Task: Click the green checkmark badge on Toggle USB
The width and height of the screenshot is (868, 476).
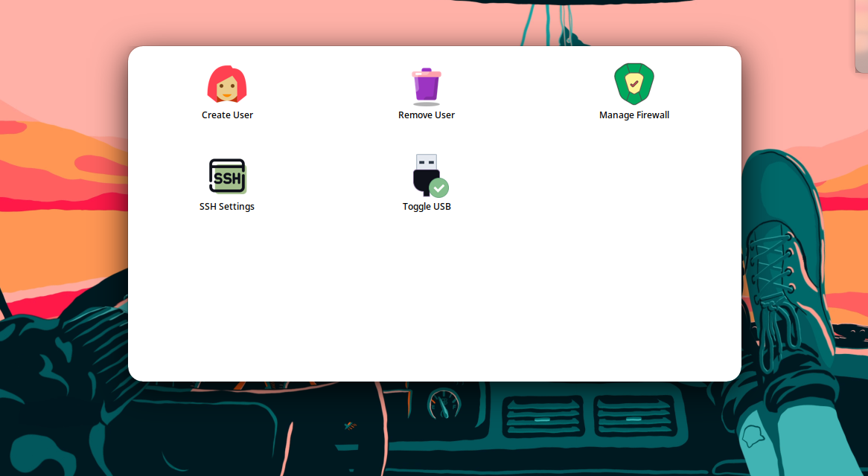Action: click(x=437, y=186)
